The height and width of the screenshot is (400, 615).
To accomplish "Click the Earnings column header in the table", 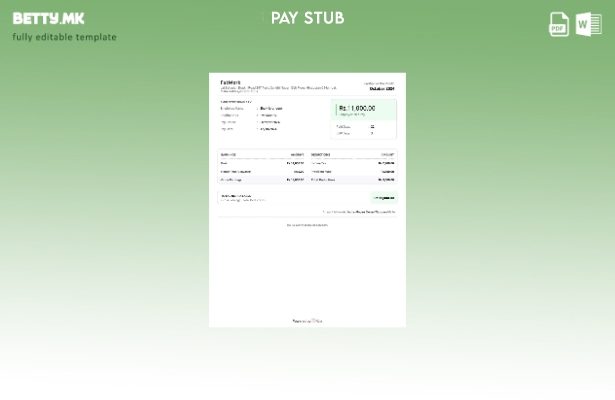I will point(228,155).
